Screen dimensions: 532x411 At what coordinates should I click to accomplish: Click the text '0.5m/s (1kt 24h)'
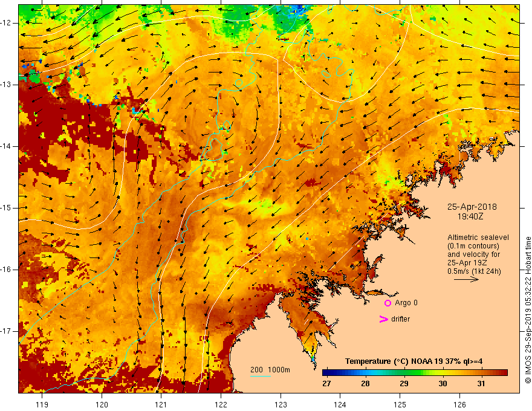(x=474, y=271)
